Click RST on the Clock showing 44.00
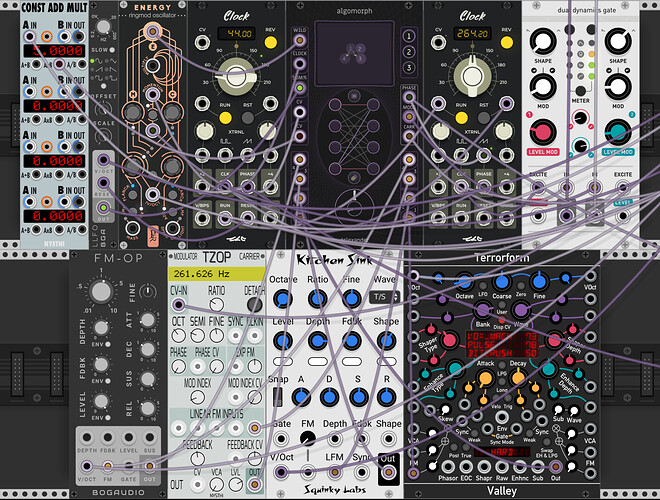Viewport: 660px width, 500px height. click(248, 117)
